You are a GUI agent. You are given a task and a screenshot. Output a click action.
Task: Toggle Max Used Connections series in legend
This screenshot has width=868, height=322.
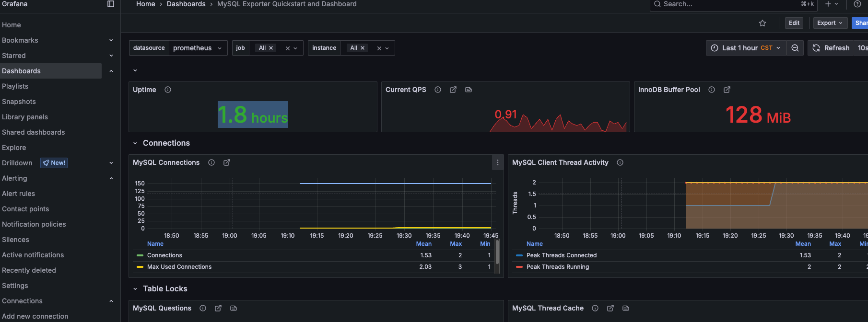(x=179, y=267)
